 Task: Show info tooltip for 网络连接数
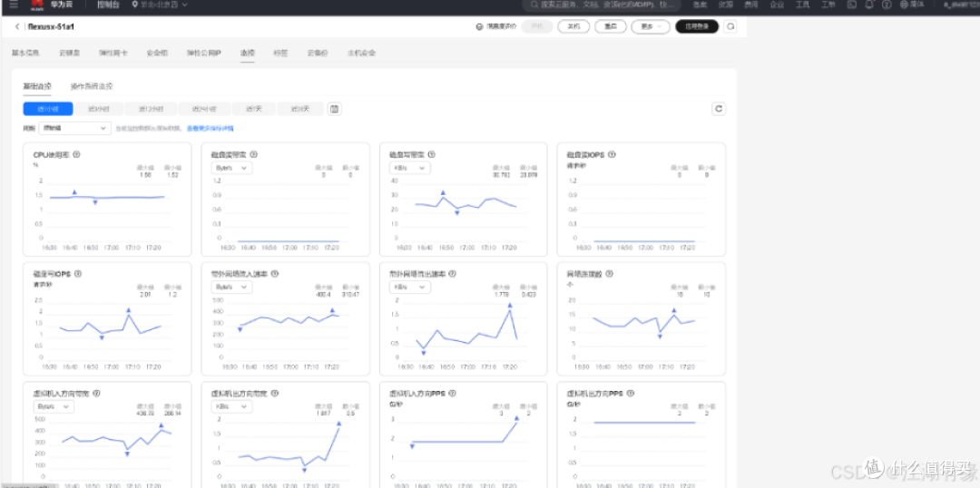[x=609, y=274]
